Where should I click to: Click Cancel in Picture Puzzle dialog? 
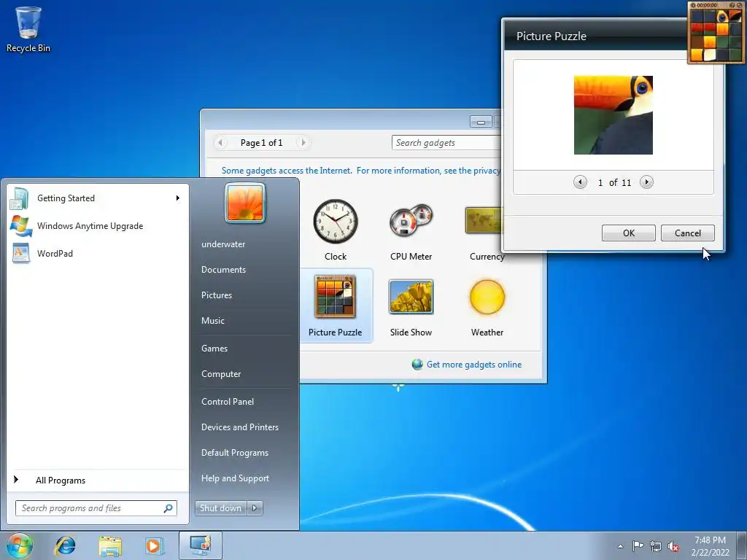687,233
